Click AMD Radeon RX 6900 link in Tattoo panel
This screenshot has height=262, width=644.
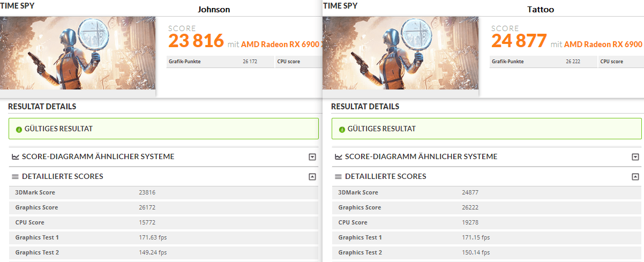pos(603,44)
